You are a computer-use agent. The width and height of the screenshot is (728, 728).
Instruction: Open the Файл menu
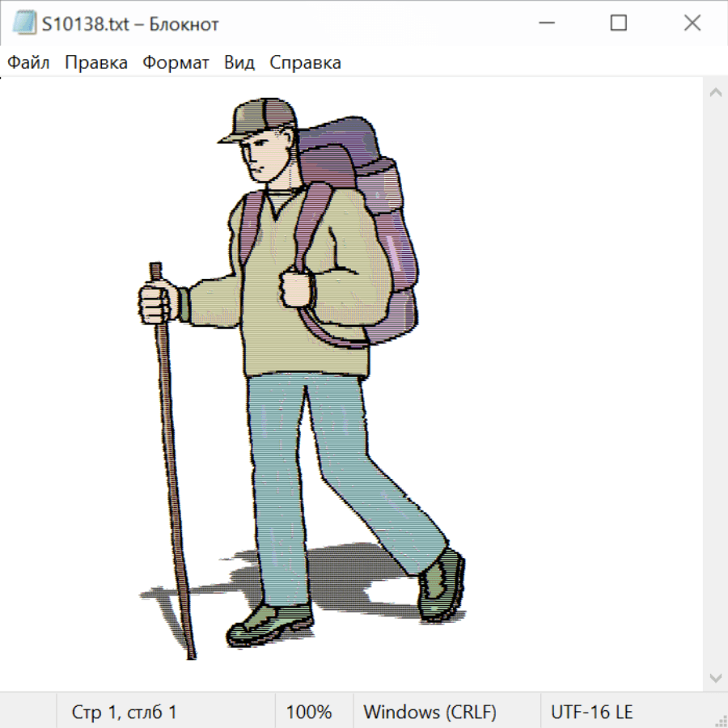point(29,62)
